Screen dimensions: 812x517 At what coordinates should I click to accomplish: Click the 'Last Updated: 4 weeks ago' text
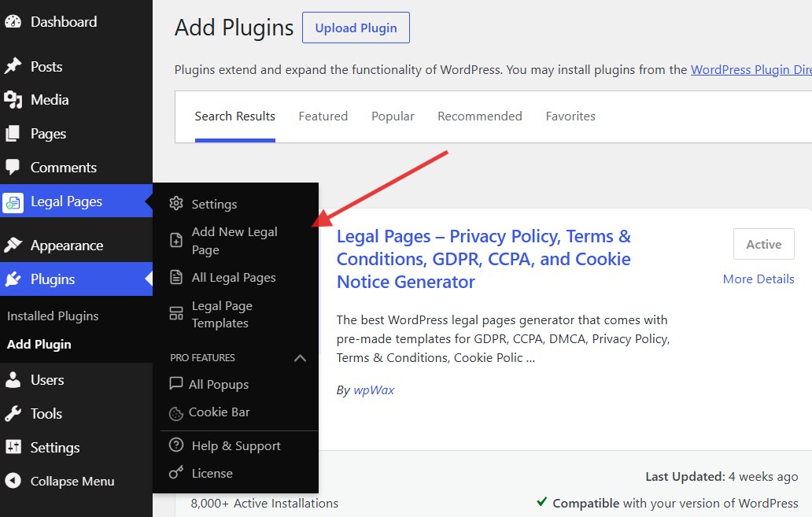pos(722,477)
